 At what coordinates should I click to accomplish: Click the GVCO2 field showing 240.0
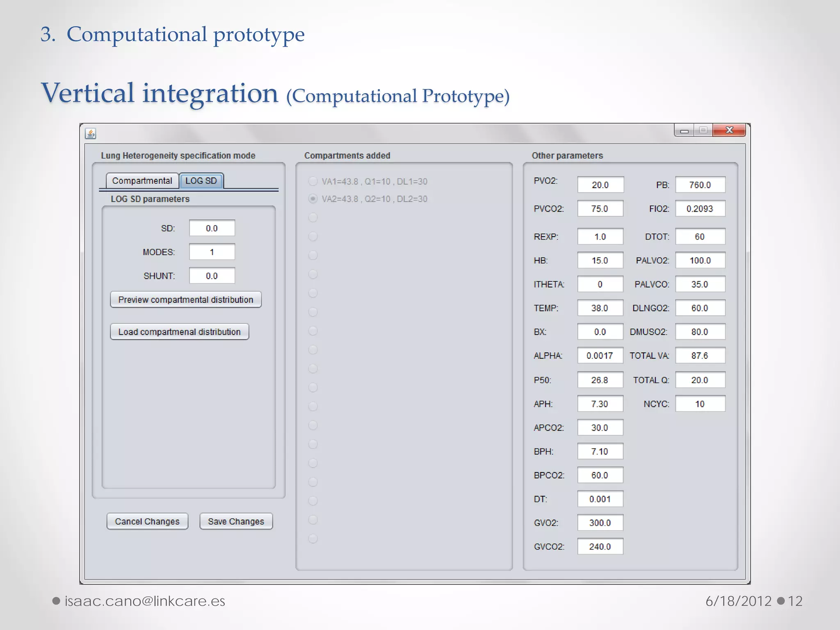pos(600,546)
